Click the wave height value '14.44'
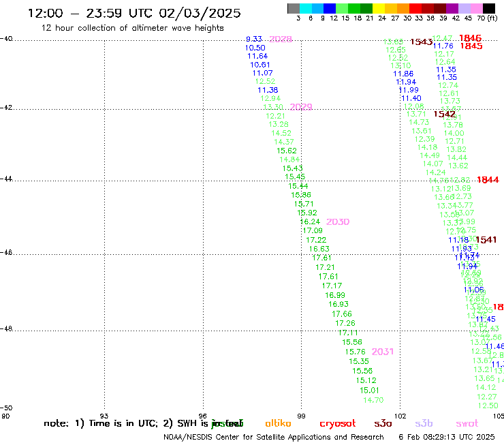 [x=457, y=157]
